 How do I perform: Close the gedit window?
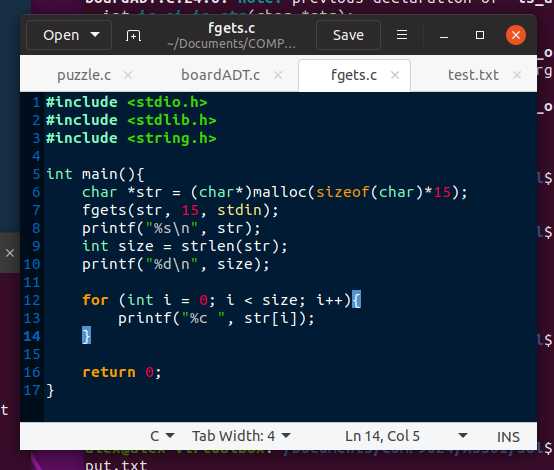click(516, 35)
